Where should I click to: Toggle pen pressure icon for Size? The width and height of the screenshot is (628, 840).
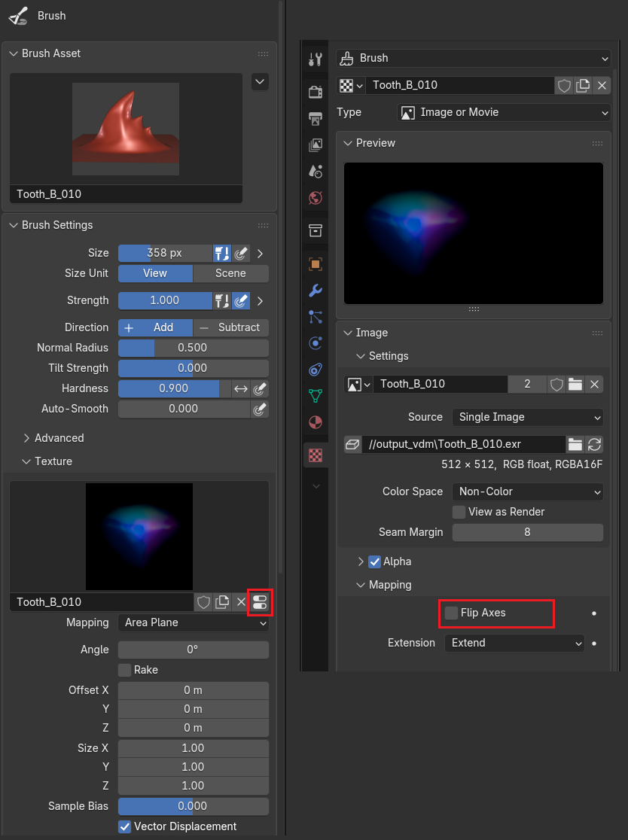(241, 253)
